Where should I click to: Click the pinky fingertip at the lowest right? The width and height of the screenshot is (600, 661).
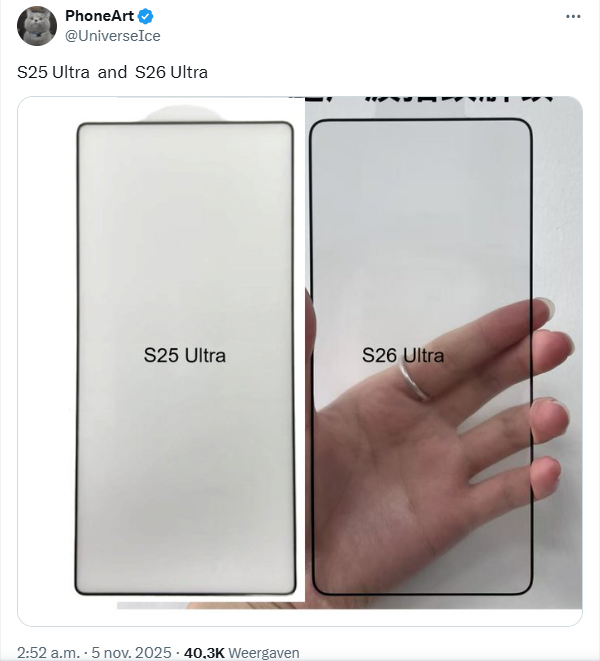click(x=546, y=476)
